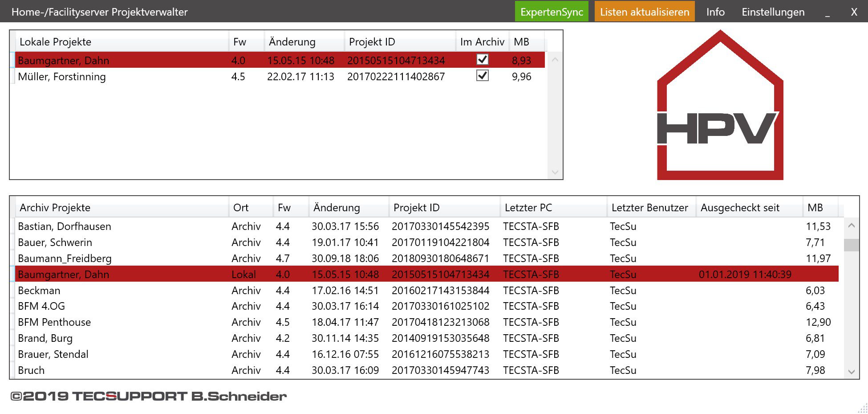Click size value 9,96 in local list

click(x=521, y=77)
